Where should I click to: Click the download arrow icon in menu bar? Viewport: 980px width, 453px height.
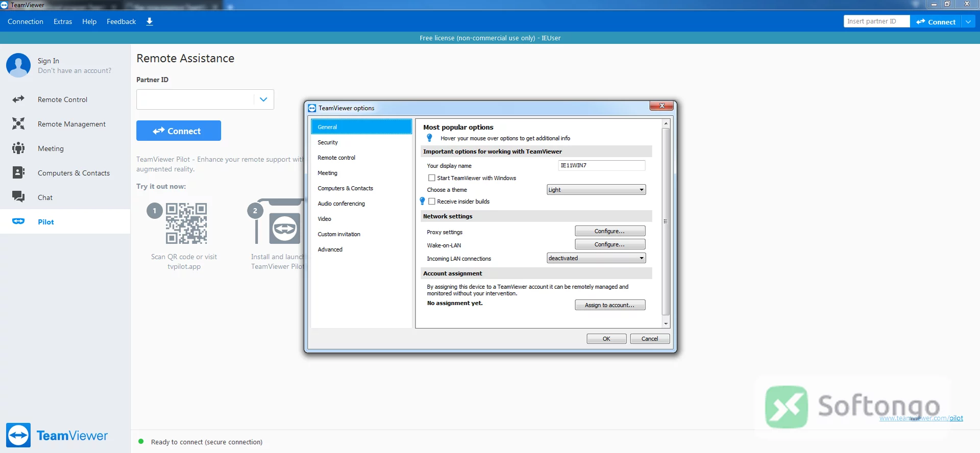(150, 21)
